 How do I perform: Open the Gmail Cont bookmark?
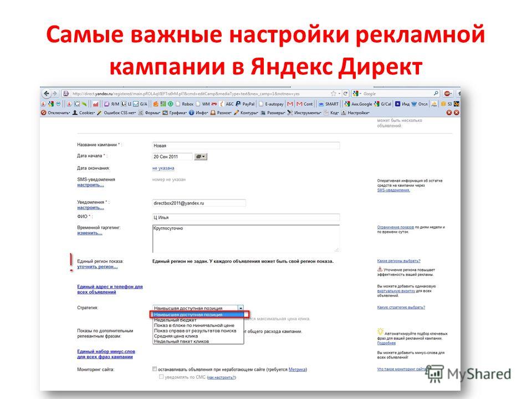tap(305, 104)
